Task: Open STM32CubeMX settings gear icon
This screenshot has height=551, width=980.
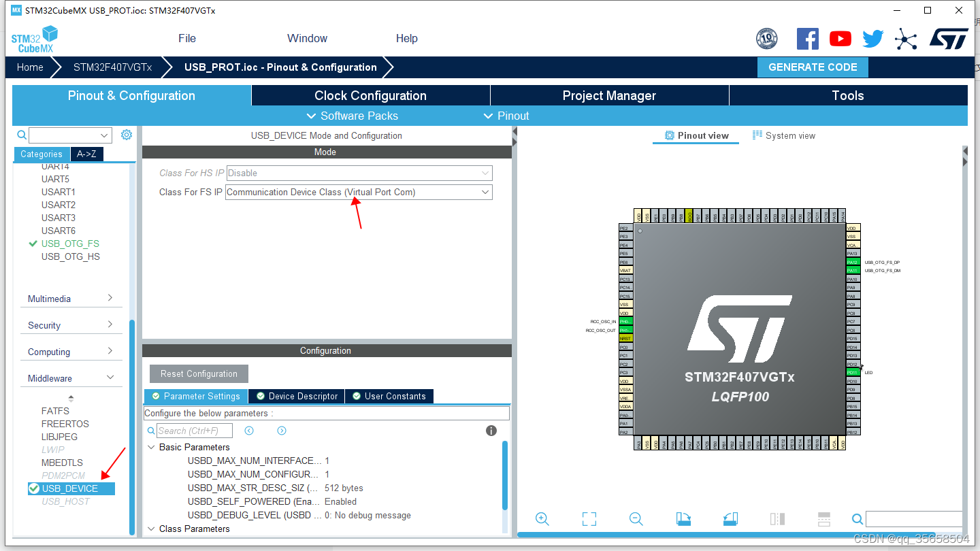Action: 126,135
